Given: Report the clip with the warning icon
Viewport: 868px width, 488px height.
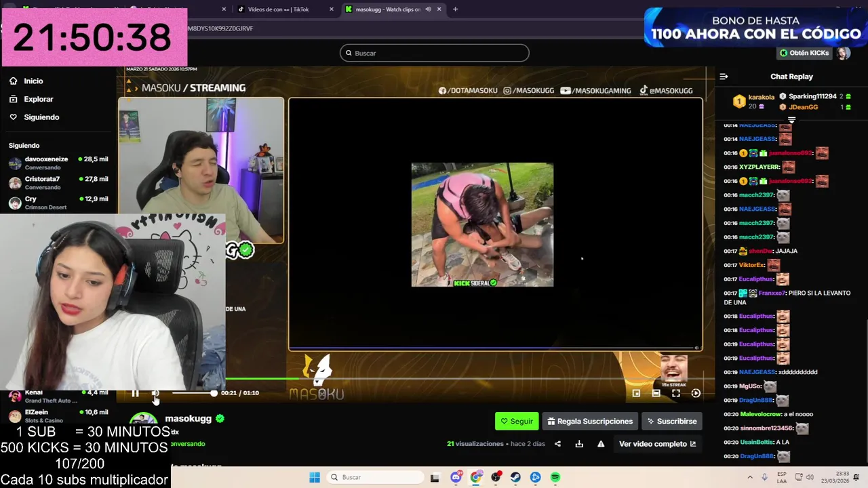Looking at the screenshot, I should [601, 444].
